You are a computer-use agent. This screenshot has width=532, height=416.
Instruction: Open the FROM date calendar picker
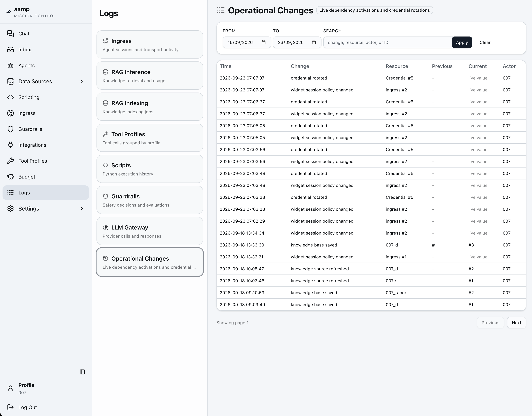(264, 42)
